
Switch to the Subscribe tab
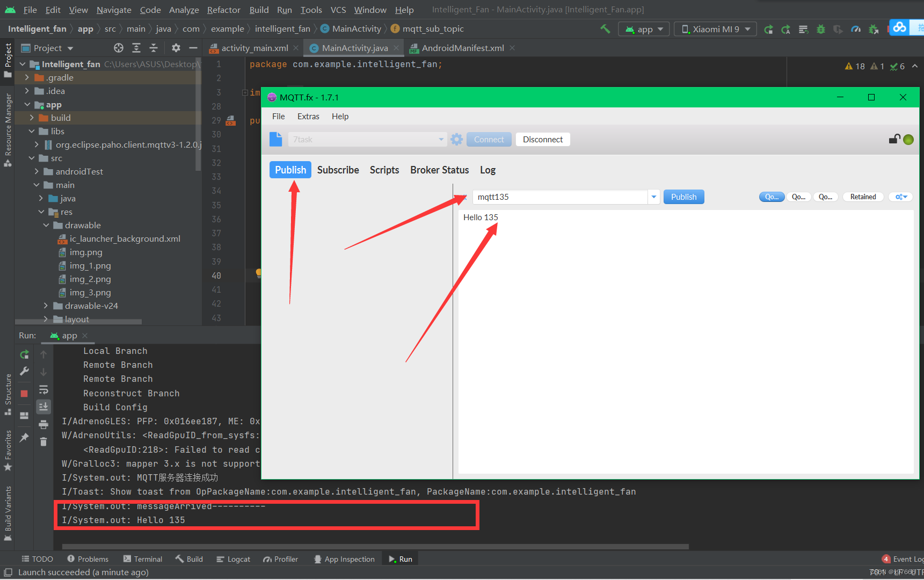pos(338,170)
